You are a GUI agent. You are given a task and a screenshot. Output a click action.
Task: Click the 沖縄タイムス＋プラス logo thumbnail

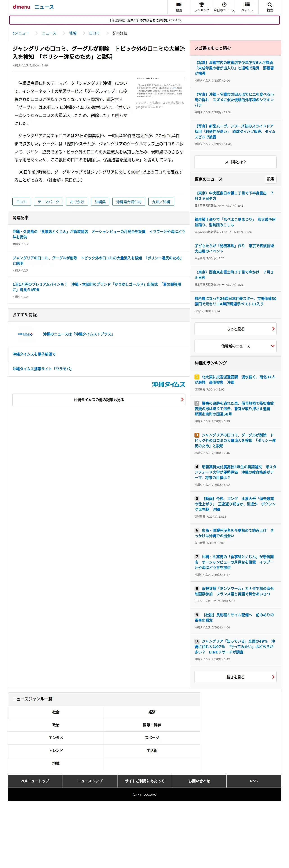pyautogui.click(x=25, y=334)
